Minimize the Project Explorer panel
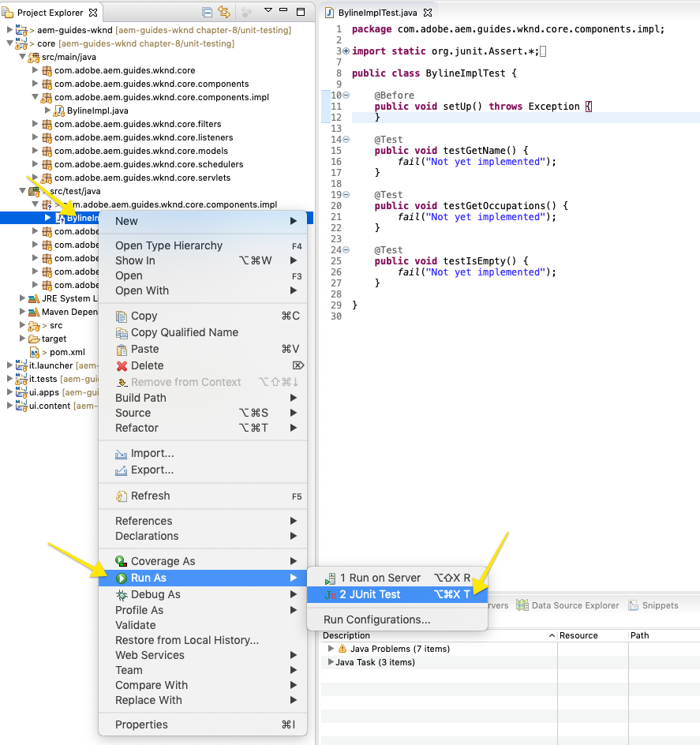 click(283, 10)
